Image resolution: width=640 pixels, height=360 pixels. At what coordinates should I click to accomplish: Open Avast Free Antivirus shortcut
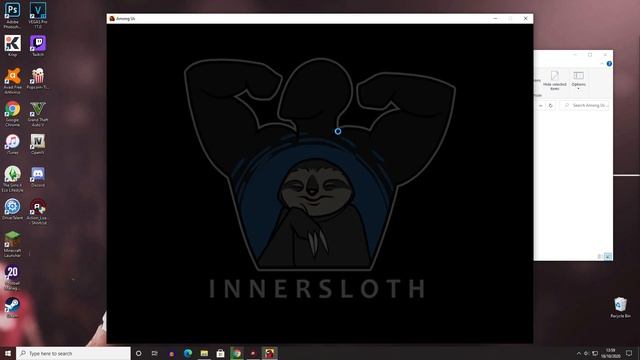pos(13,81)
